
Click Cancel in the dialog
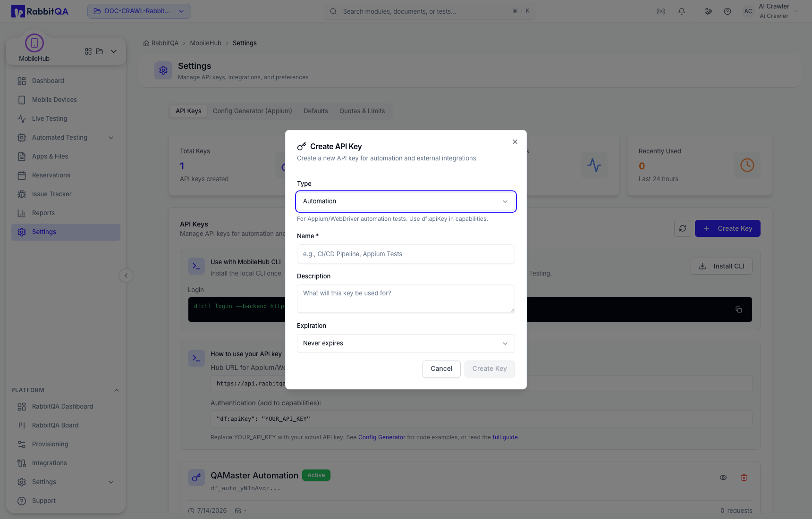[x=441, y=368]
